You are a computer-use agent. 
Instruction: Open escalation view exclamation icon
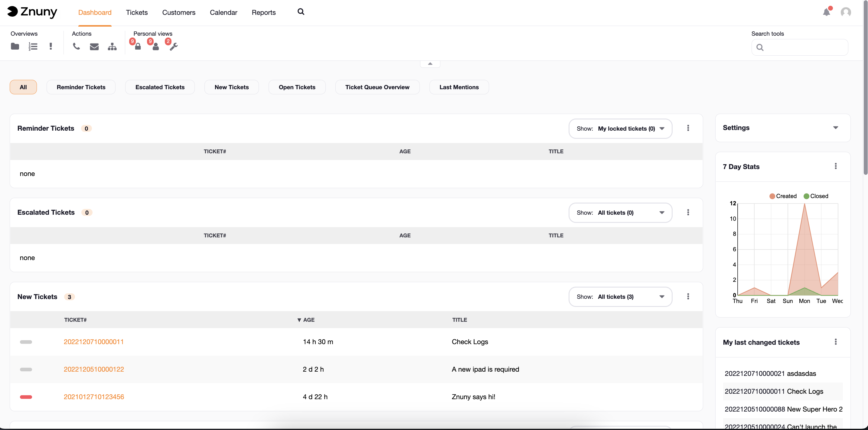pos(51,46)
